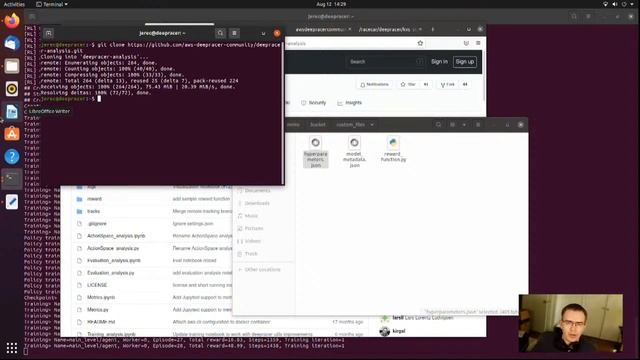Select reward_function.py file

[393, 149]
